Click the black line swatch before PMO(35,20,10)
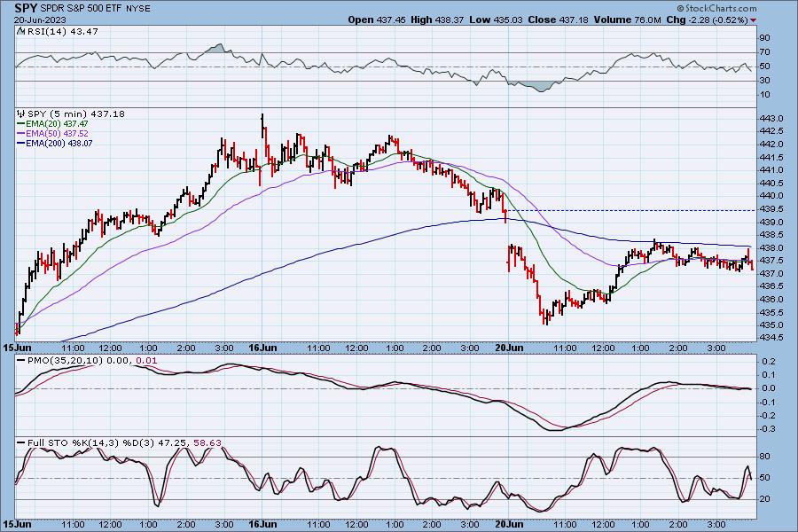The width and height of the screenshot is (798, 532). click(21, 361)
